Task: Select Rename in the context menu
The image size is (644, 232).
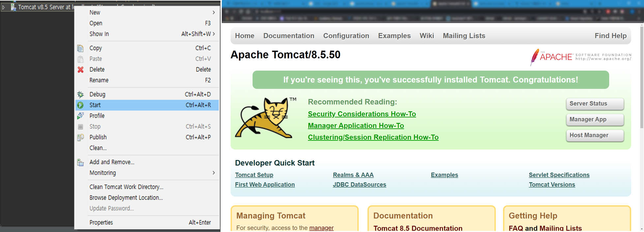Action: point(147,80)
